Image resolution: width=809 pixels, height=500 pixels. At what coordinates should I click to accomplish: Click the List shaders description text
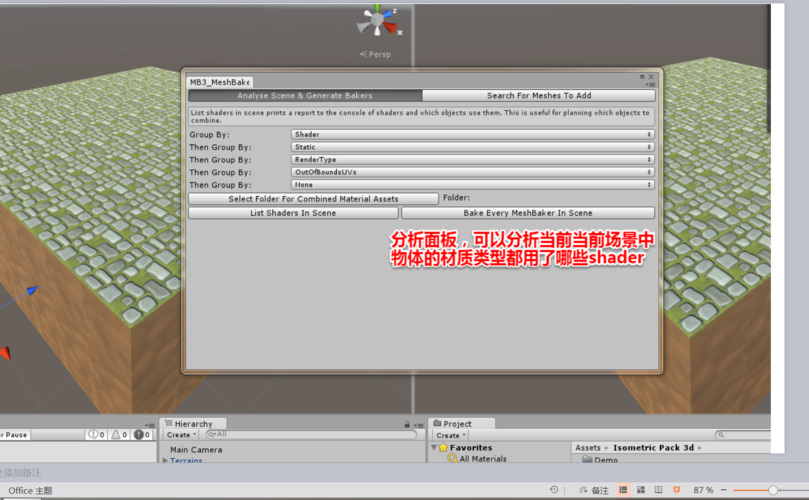click(x=420, y=116)
